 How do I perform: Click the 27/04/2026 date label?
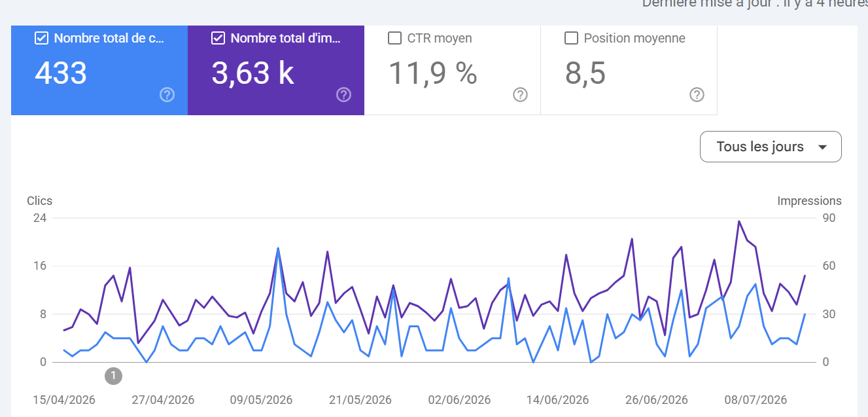[x=163, y=400]
